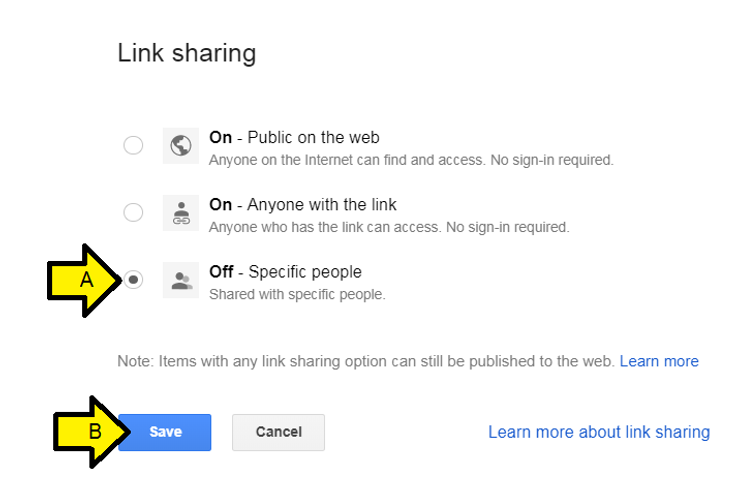Screen dimensions: 740x491
Task: Click 'Anyone on the Internet can find' description
Action: (x=410, y=160)
